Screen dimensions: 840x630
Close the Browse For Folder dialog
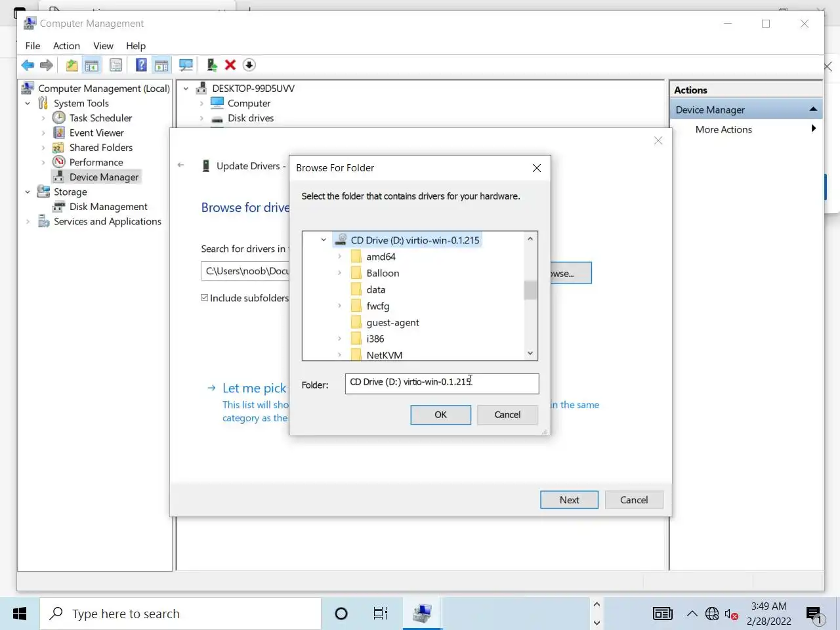click(x=537, y=168)
